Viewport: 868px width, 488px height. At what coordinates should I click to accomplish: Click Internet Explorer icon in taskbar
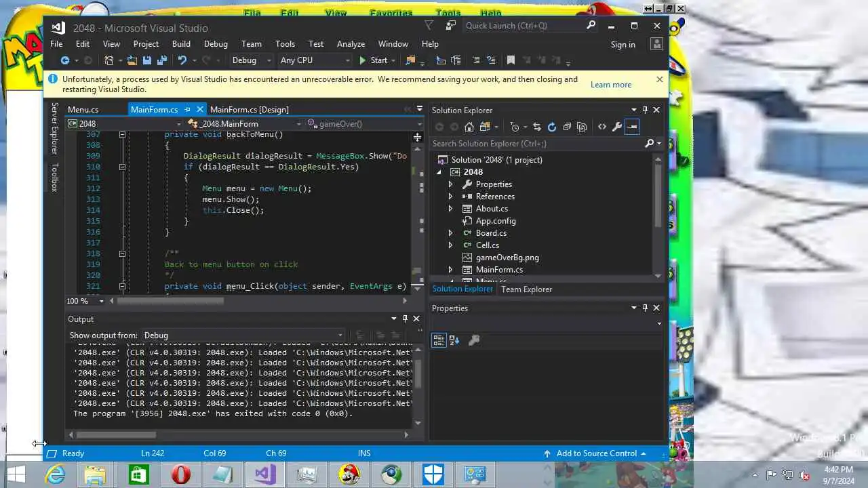(x=54, y=474)
